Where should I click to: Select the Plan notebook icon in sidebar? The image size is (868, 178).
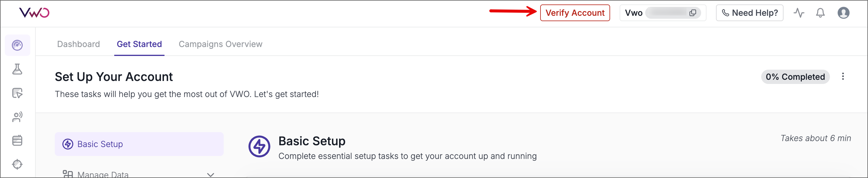pyautogui.click(x=18, y=140)
